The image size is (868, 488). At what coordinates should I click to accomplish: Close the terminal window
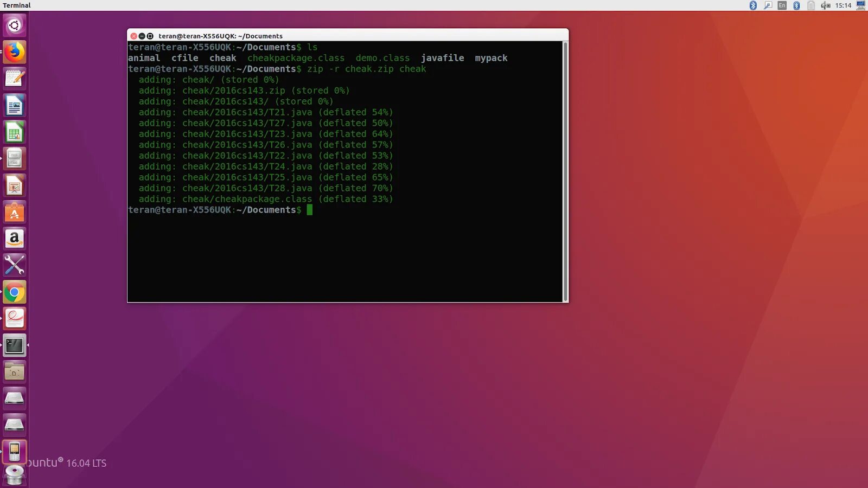133,36
